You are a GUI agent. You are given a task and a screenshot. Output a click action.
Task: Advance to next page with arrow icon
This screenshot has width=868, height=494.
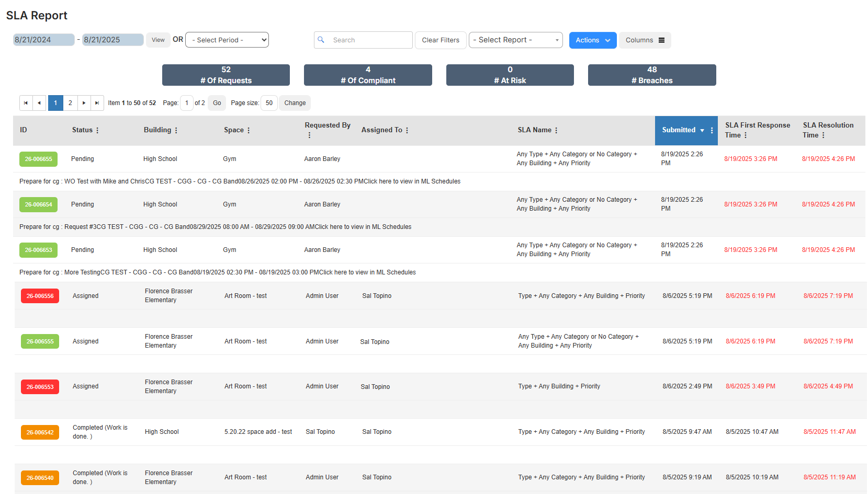[84, 103]
